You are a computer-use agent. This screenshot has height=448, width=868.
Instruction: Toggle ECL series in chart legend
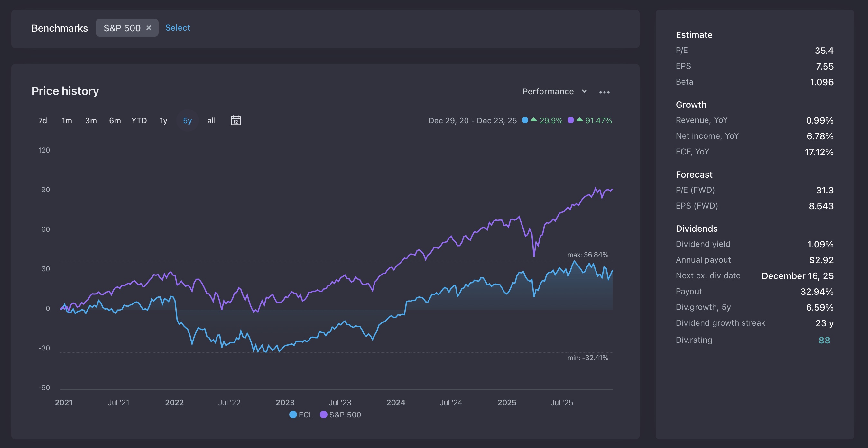[x=301, y=415]
